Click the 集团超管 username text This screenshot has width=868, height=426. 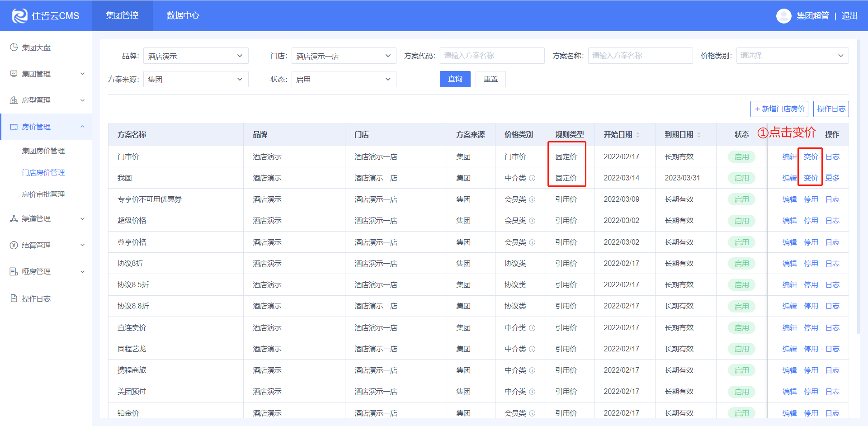click(812, 16)
